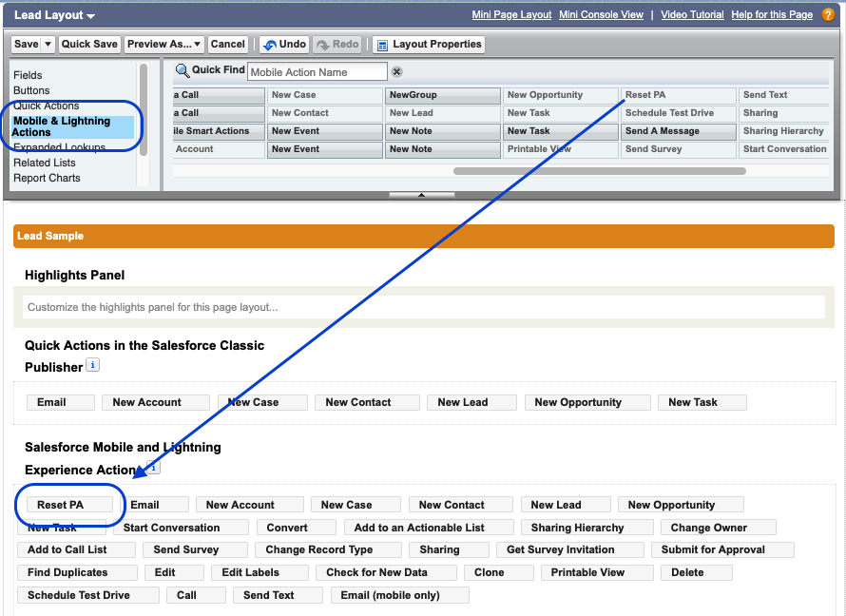
Task: Select New Opportunity palette item
Action: tap(560, 95)
